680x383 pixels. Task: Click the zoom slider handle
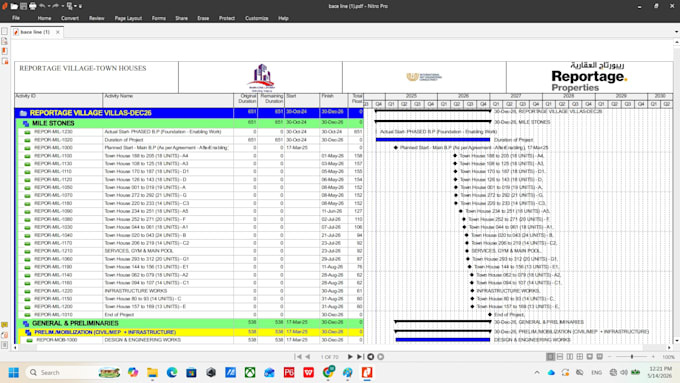(x=632, y=357)
